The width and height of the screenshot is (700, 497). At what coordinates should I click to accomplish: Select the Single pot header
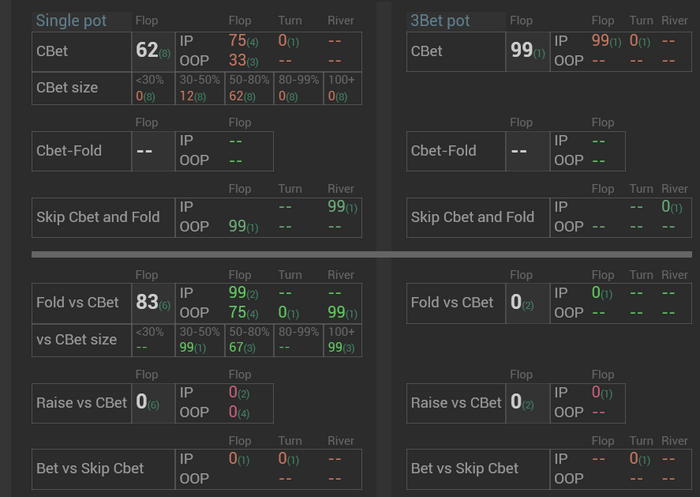(71, 20)
